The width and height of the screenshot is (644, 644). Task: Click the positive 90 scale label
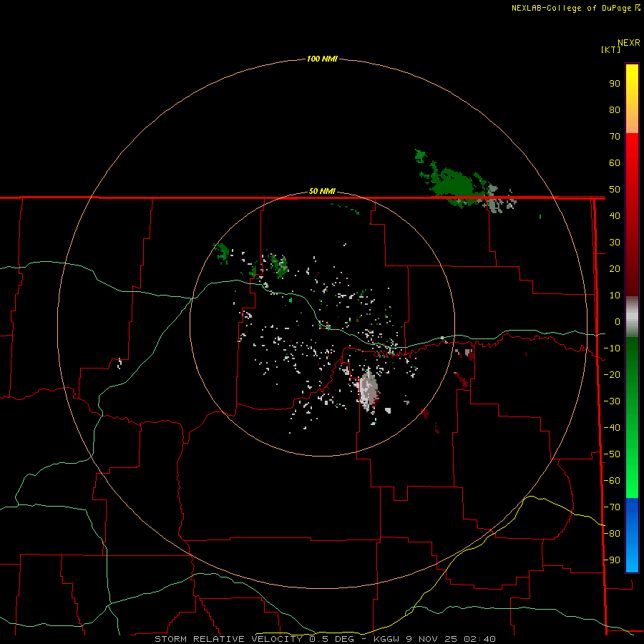[615, 84]
